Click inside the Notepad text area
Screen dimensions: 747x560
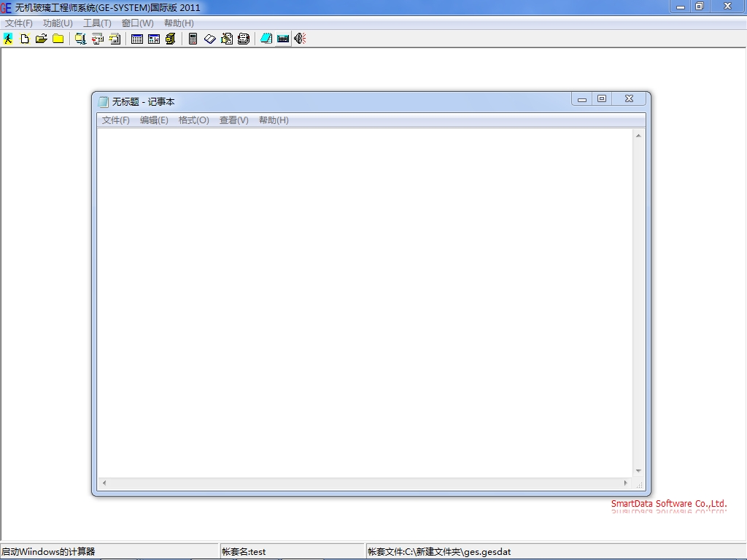[365, 303]
